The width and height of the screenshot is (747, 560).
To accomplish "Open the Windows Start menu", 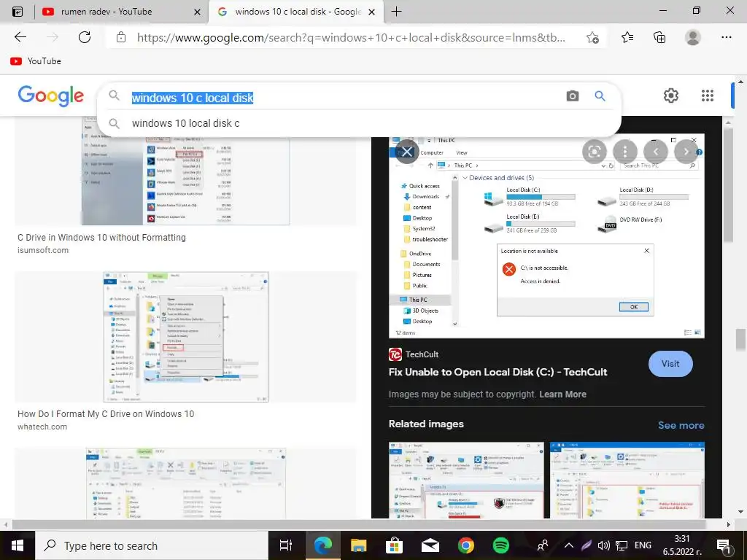I will [18, 545].
